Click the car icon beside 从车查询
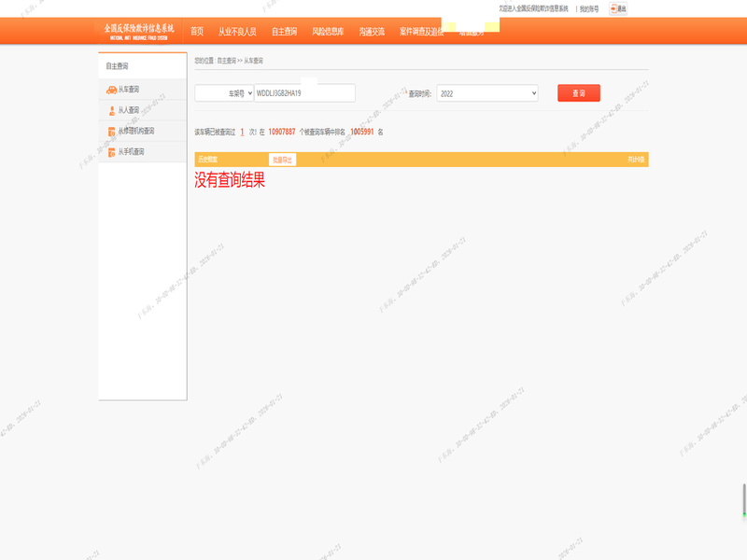747x560 pixels. tap(111, 90)
